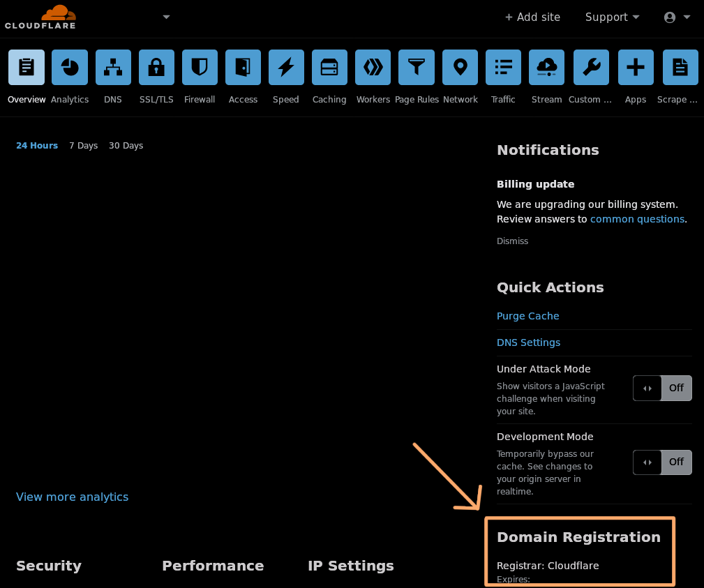Open the Custom Pages wrench icon
Screen dimensions: 704x588
pyautogui.click(x=591, y=68)
